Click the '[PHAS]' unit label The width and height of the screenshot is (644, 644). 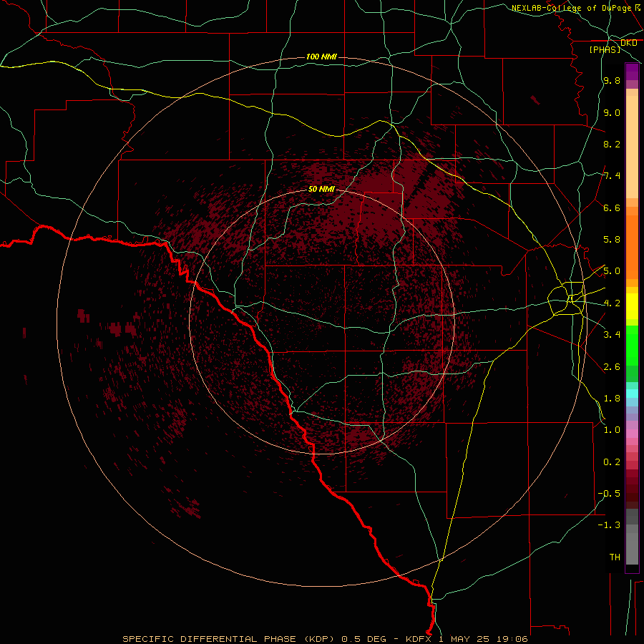605,49
